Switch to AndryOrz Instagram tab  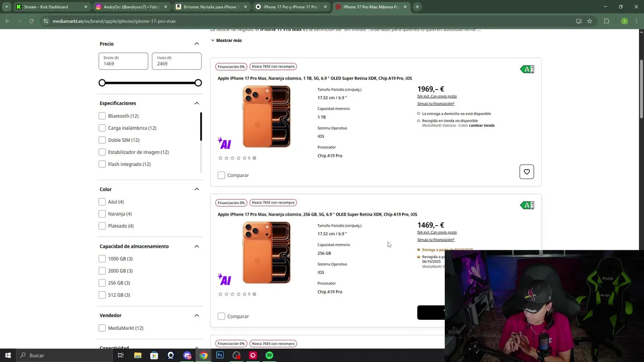coord(131,7)
